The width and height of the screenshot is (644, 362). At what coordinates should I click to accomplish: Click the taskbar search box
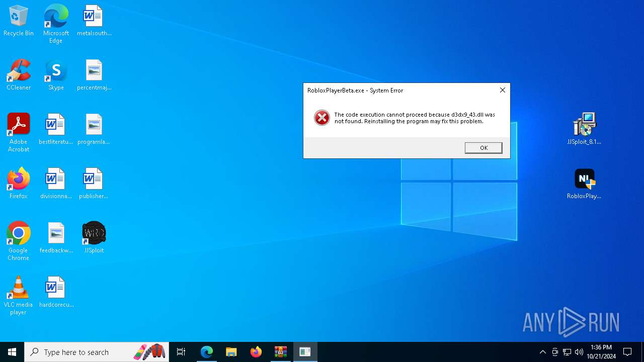pyautogui.click(x=97, y=352)
